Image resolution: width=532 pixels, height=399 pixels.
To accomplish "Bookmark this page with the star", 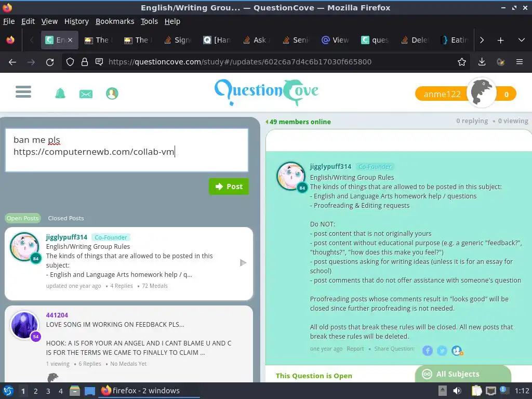I will coord(462,62).
